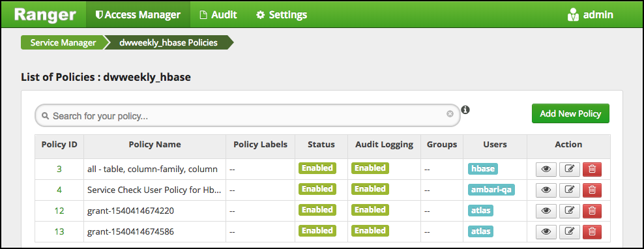This screenshot has width=644, height=249.
Task: Add New Policy
Action: [570, 113]
